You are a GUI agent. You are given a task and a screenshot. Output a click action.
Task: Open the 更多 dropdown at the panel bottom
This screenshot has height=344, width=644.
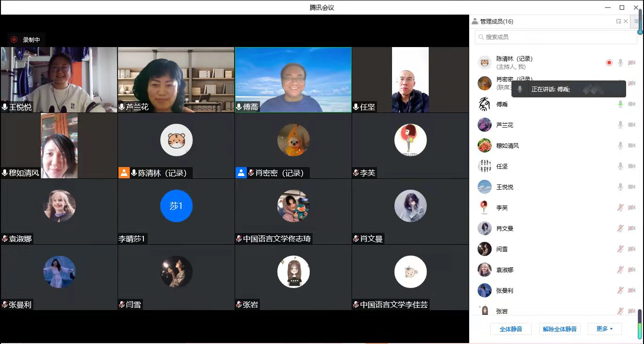point(605,329)
